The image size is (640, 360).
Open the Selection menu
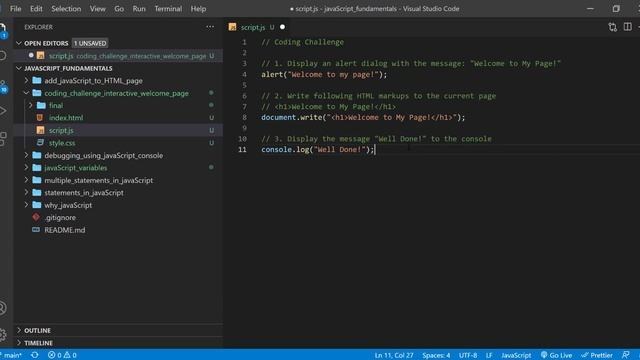pyautogui.click(x=66, y=9)
